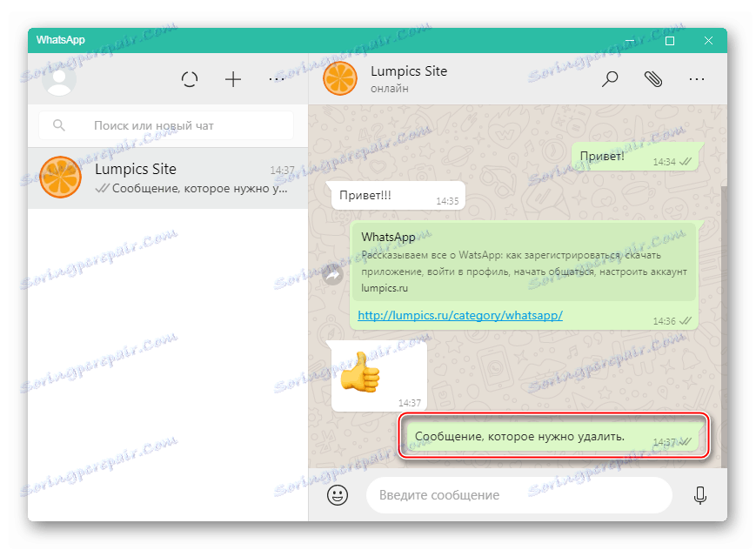Viewport: 756px width, 550px height.
Task: Follow the lumpics.ru/category/whatsapp link
Action: [x=460, y=316]
